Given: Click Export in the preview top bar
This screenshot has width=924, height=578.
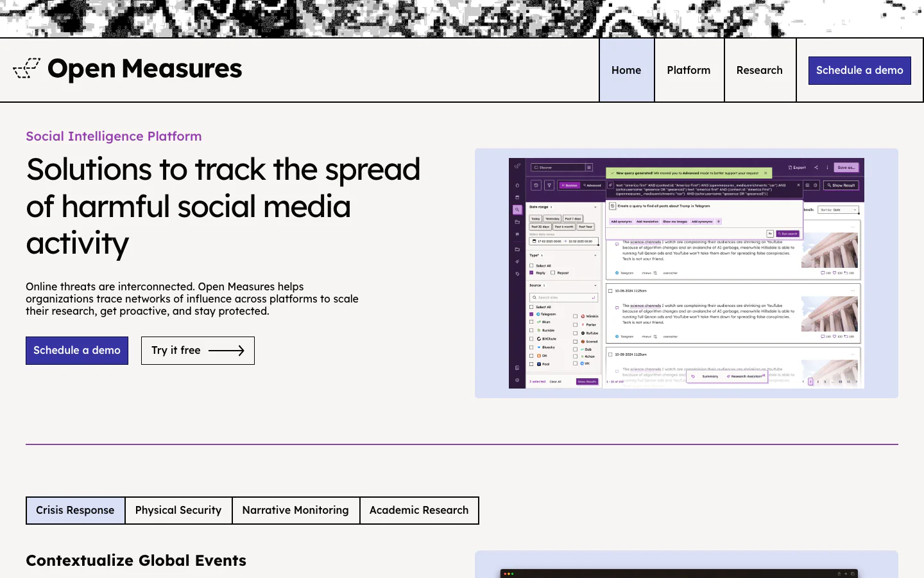Looking at the screenshot, I should 798,168.
